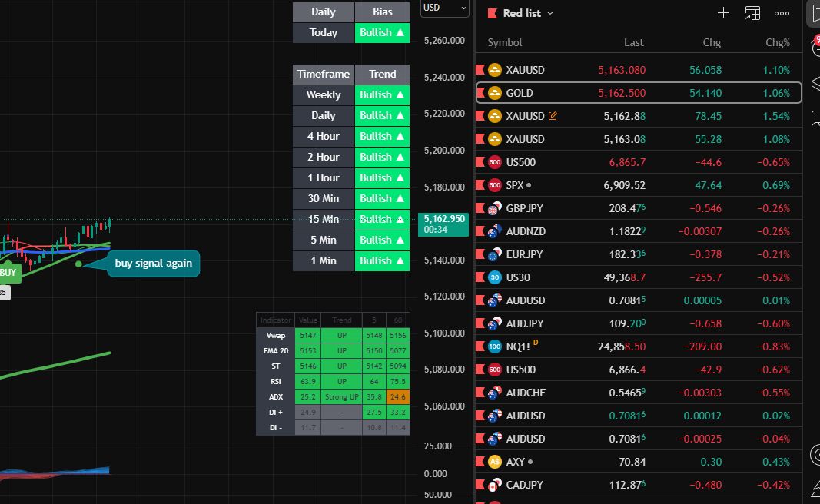Sort watchlist by Last column header
820x504 pixels.
[x=633, y=42]
